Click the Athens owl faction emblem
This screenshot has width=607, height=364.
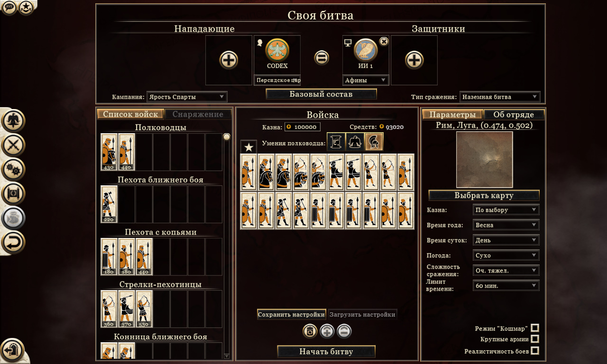[x=366, y=50]
